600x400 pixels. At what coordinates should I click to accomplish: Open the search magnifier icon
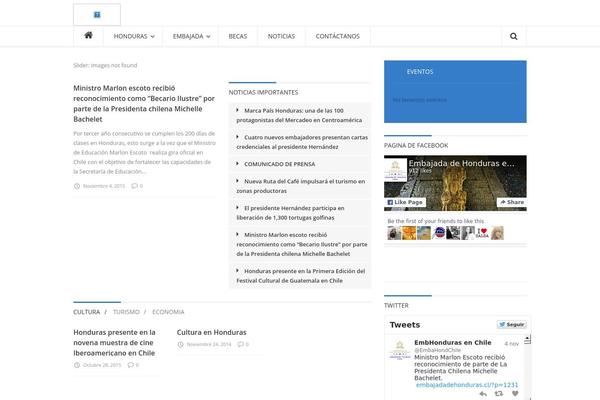point(514,36)
